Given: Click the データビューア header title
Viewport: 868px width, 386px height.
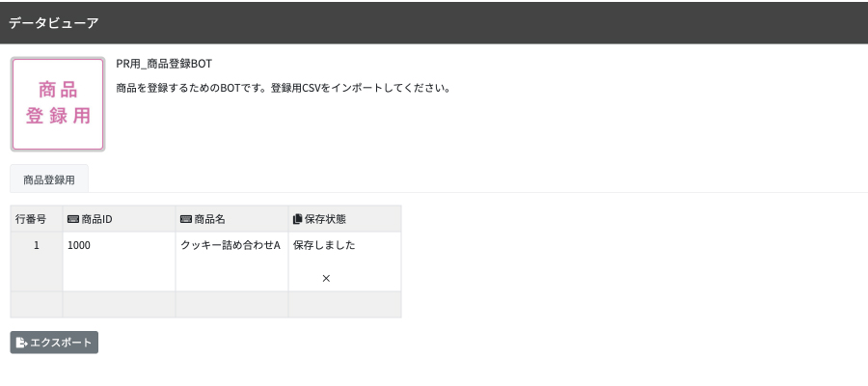Looking at the screenshot, I should (54, 23).
